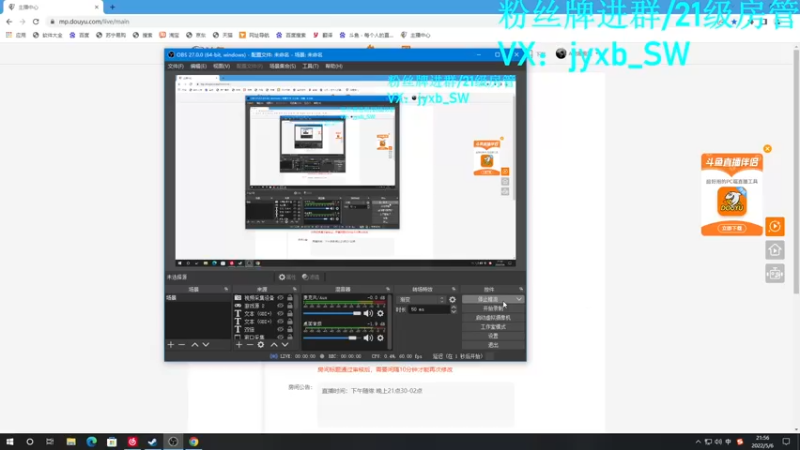Move the scene down in the Scenes panel
The image size is (800, 450).
click(206, 345)
